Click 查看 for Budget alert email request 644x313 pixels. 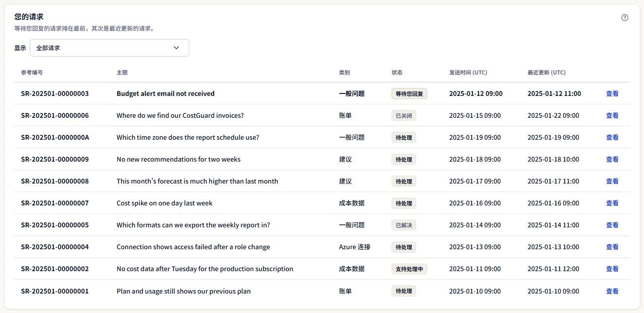click(x=612, y=93)
